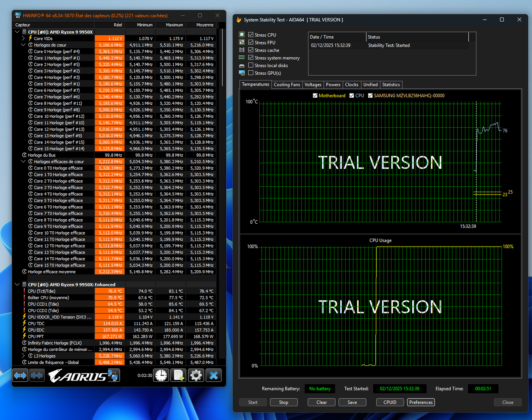Open the Powers tab

click(333, 85)
